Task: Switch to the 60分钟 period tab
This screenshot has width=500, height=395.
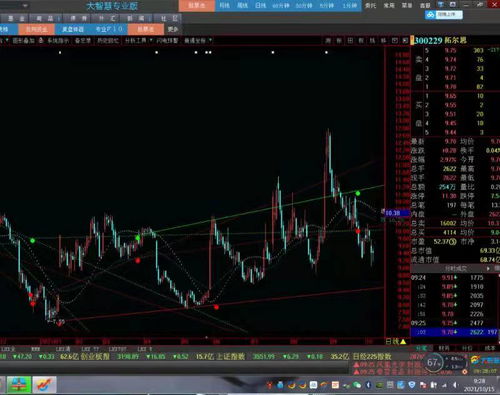Action: point(281,5)
